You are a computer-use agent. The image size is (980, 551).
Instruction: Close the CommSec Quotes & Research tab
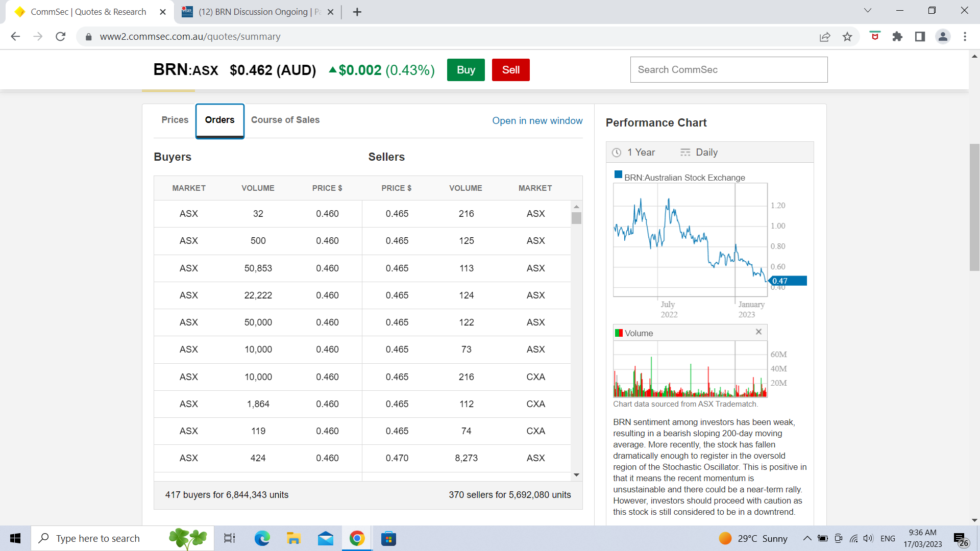pos(163,12)
